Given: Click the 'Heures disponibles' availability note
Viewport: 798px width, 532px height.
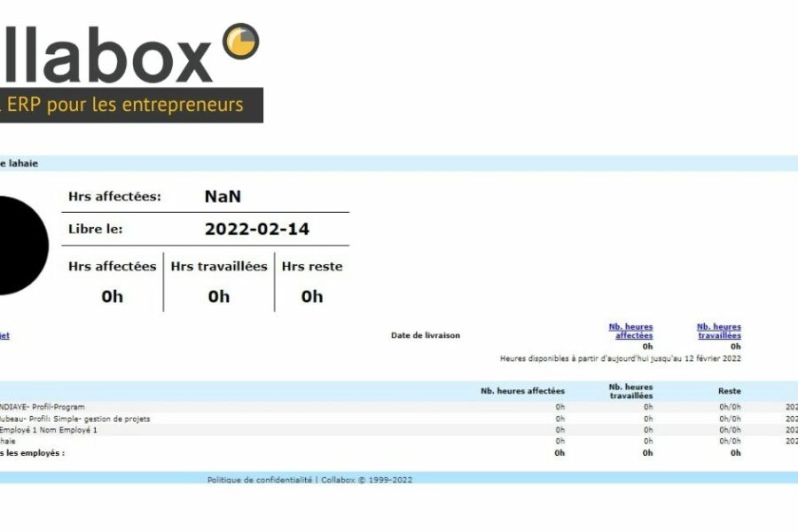Looking at the screenshot, I should tap(620, 358).
